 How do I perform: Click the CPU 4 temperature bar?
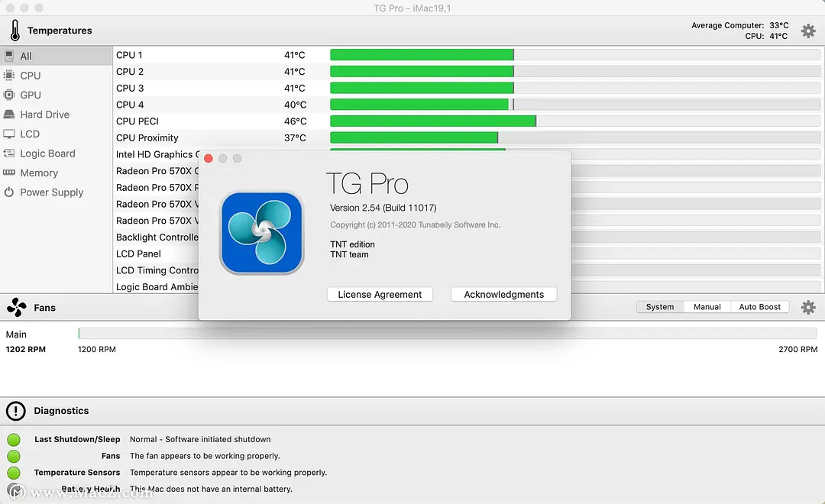click(575, 104)
